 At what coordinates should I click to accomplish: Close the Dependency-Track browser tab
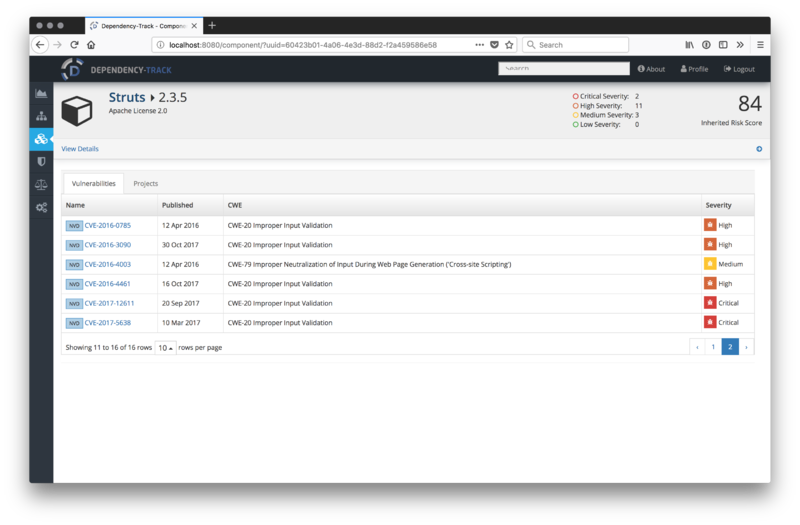[x=194, y=26]
